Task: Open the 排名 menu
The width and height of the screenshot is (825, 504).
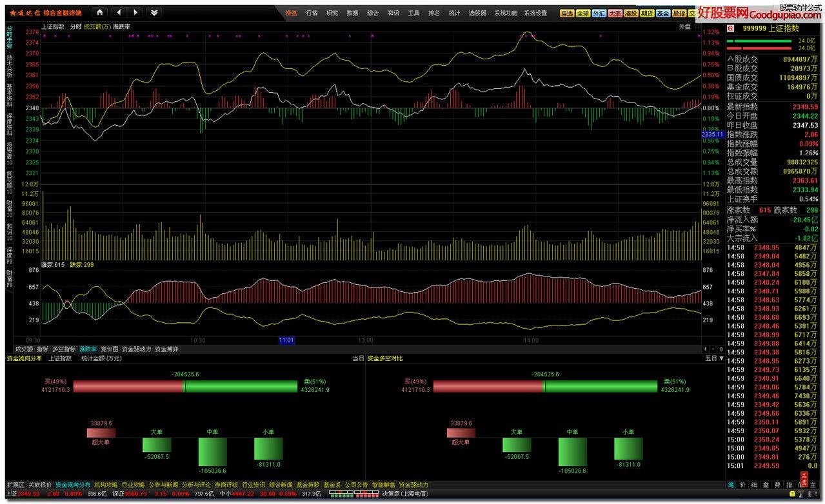Action: pyautogui.click(x=434, y=13)
